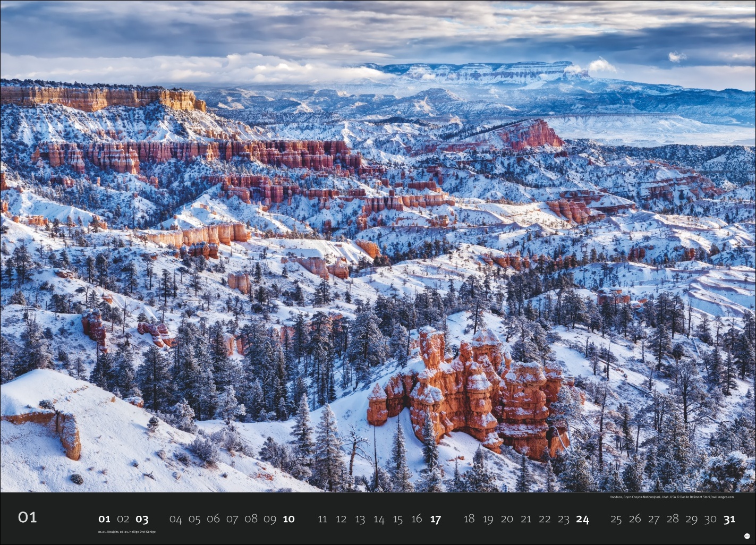Select date 20 in the calendar row
Viewport: 756px width, 545px height.
(507, 519)
